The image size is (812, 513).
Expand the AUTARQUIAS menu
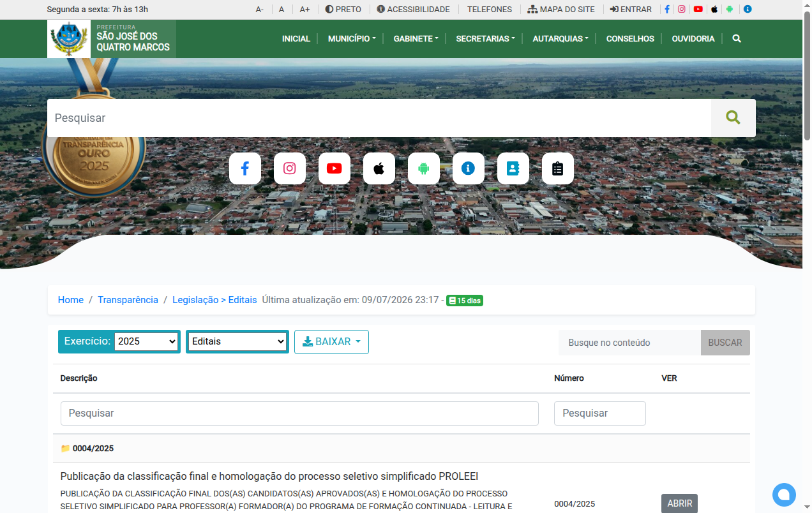point(560,39)
